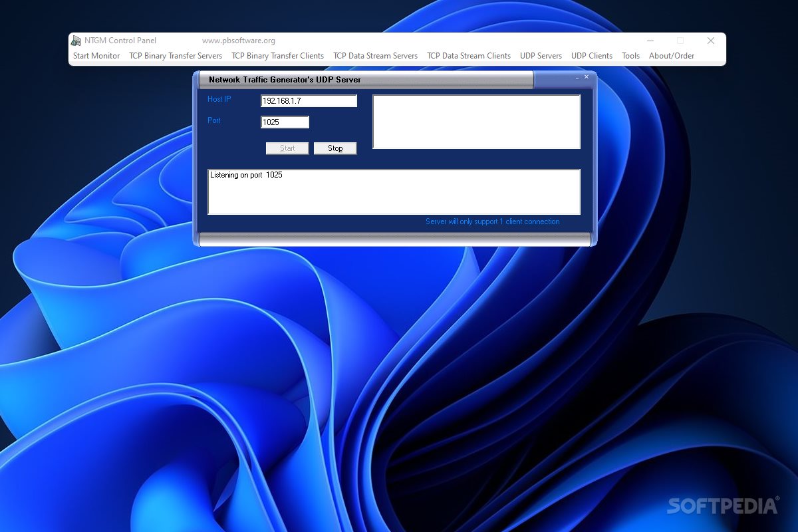Close the NTGM Control Panel window
The image size is (798, 532).
point(711,41)
